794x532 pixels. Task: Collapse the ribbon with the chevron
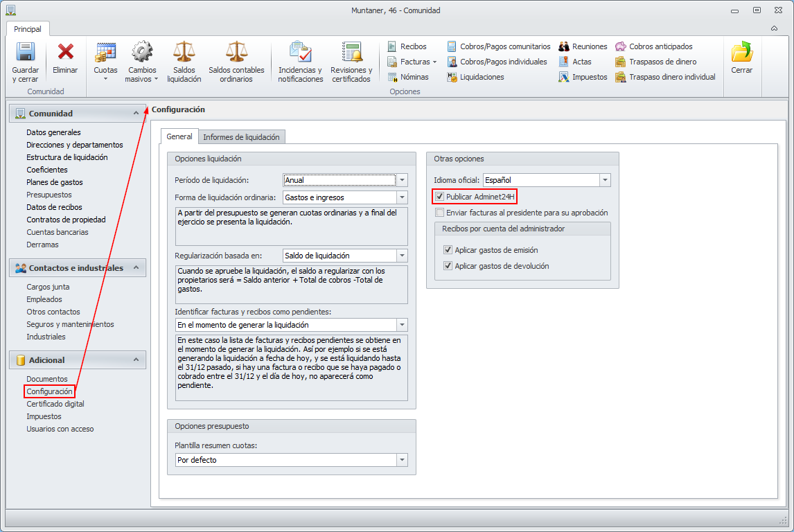pyautogui.click(x=774, y=29)
